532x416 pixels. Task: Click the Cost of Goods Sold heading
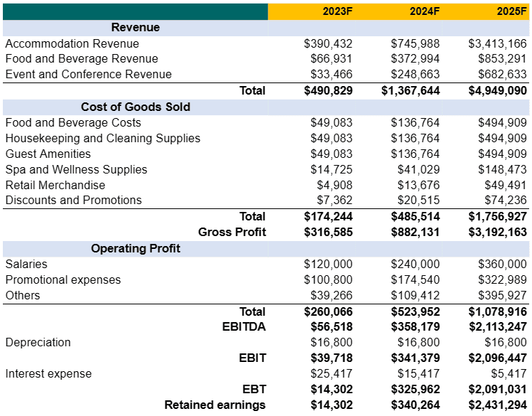[136, 107]
